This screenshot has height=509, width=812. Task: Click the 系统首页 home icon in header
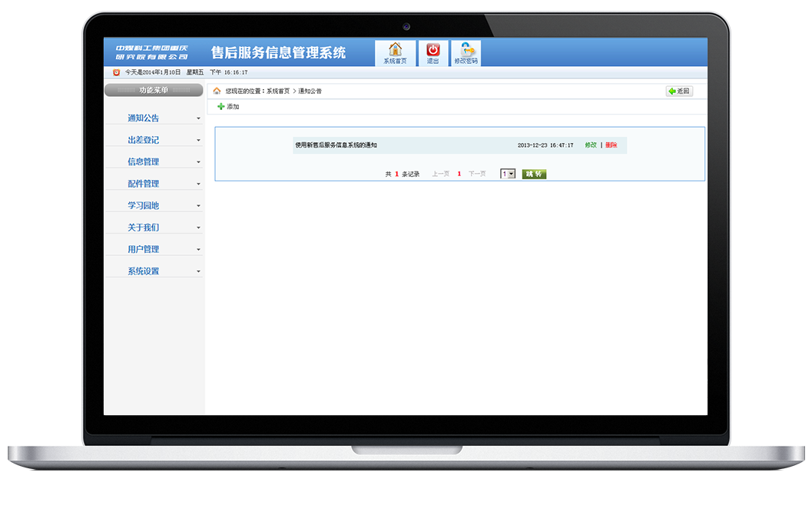(x=395, y=50)
